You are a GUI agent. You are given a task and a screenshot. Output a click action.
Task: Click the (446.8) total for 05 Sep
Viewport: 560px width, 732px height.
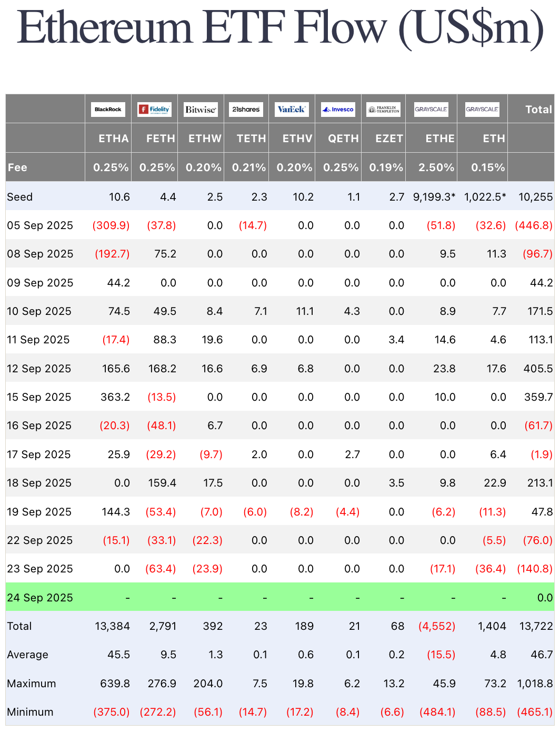pyautogui.click(x=534, y=225)
